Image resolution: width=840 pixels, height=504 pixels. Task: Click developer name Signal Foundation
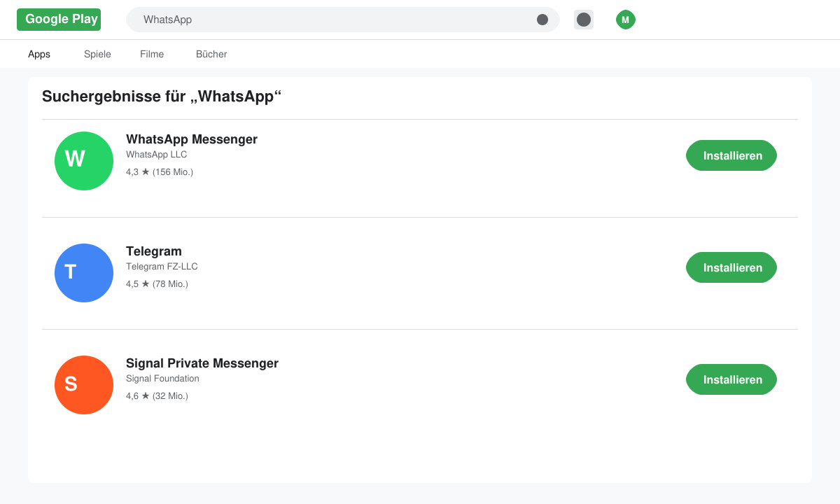[162, 379]
